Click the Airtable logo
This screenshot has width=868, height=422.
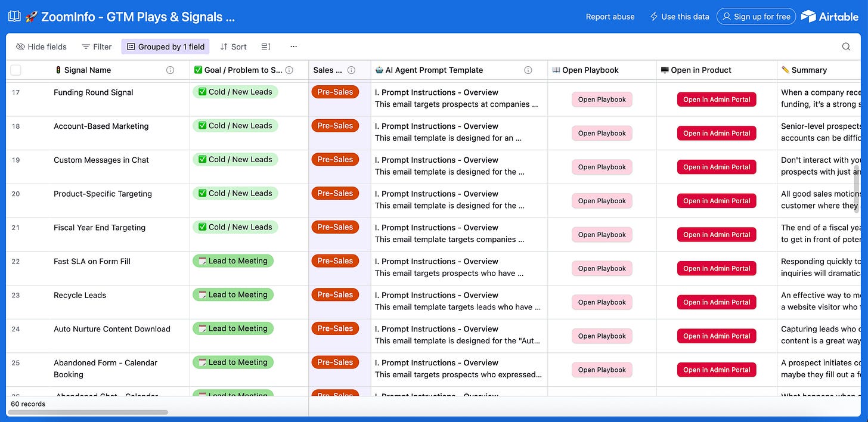[x=829, y=17]
